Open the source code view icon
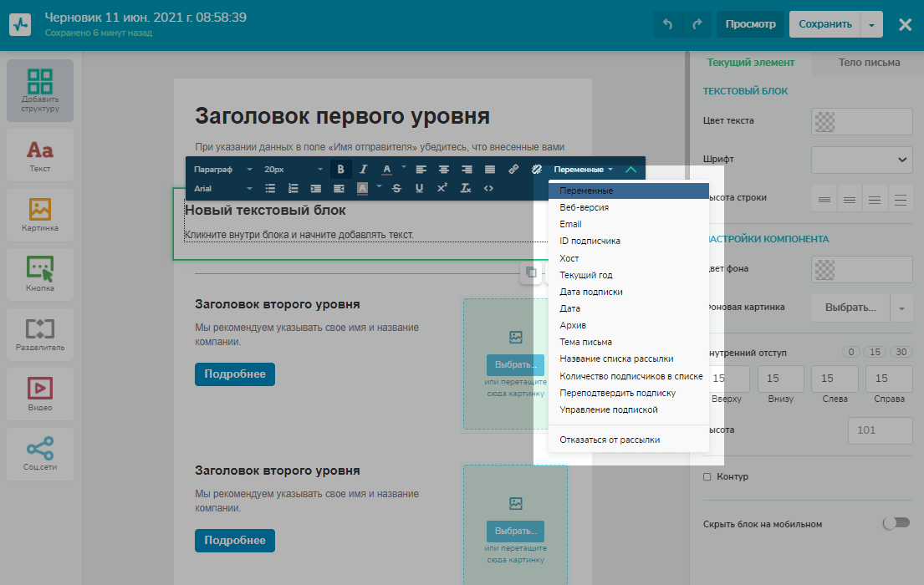This screenshot has height=585, width=924. (488, 188)
